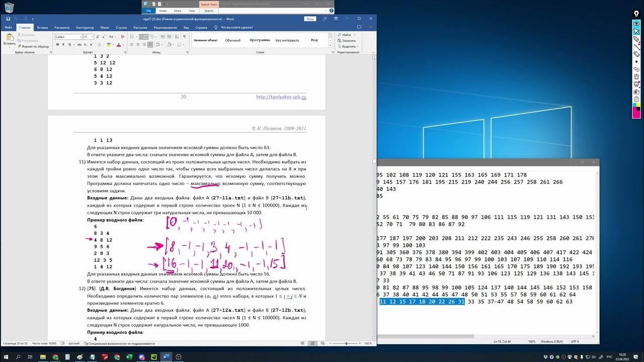The height and width of the screenshot is (362, 644).
Task: Open the Aa change case dropdown
Action: tap(112, 37)
